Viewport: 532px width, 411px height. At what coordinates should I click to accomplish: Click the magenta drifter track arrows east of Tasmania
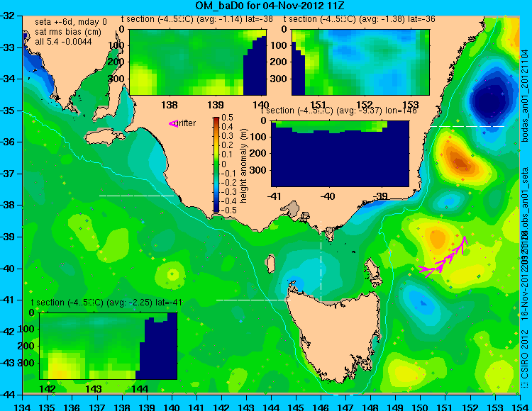click(x=443, y=257)
